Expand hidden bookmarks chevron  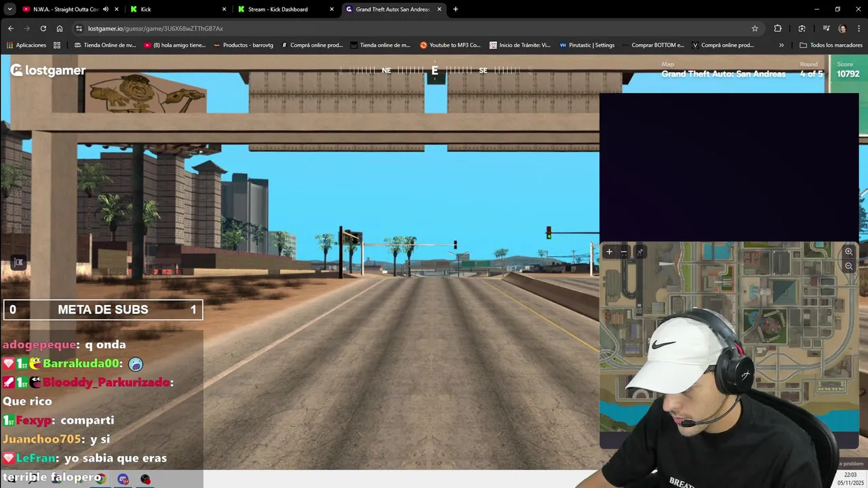pos(781,45)
